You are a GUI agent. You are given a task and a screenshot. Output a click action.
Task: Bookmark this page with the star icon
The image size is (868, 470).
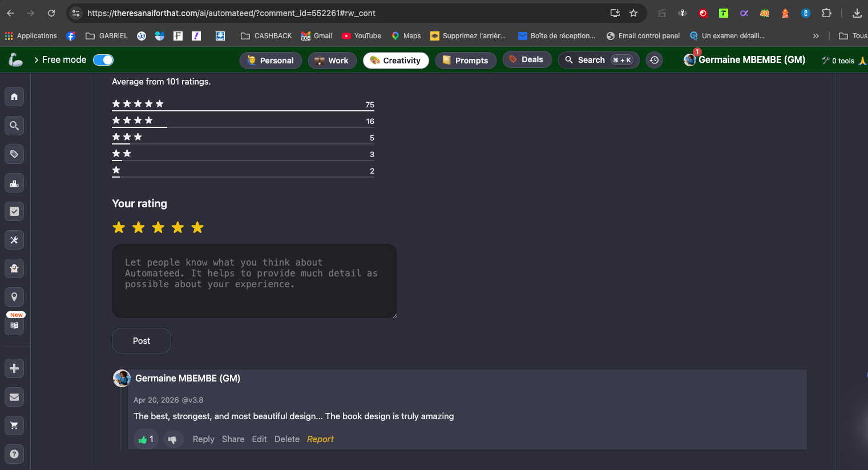633,13
